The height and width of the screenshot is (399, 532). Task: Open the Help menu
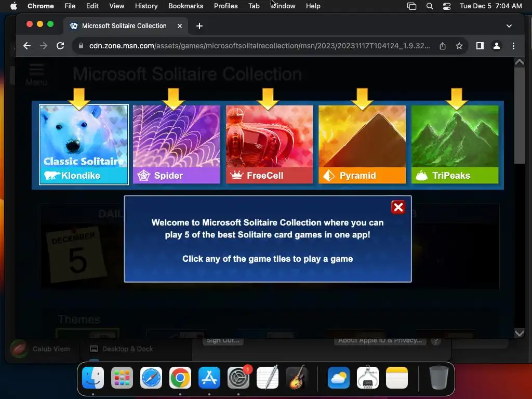click(x=313, y=6)
